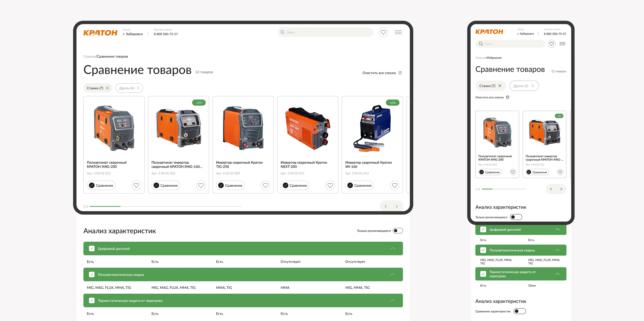The height and width of the screenshot is (321, 644).
Task: Uncheck the desktop Цифровой дисплей checkbox
Action: [x=92, y=249]
